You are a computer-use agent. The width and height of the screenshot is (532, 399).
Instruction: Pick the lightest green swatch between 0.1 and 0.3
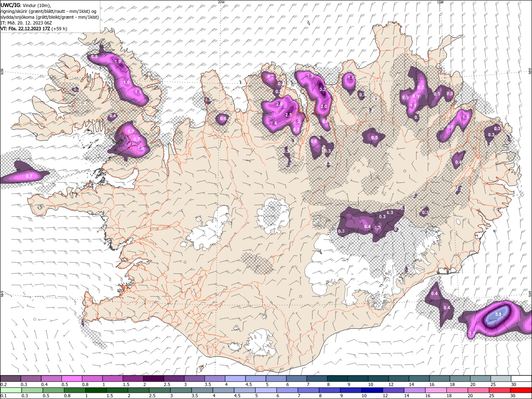coord(10,390)
